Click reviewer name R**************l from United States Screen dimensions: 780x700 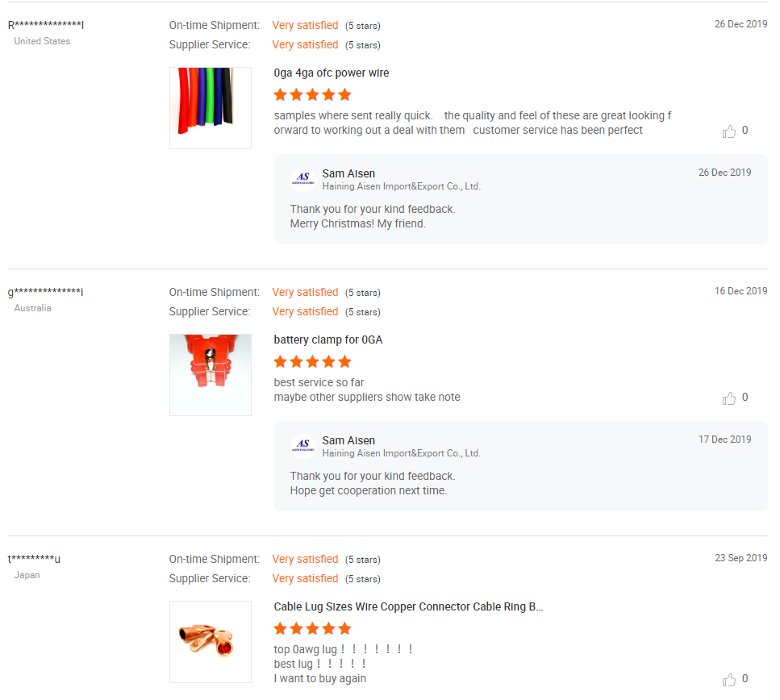[x=46, y=25]
